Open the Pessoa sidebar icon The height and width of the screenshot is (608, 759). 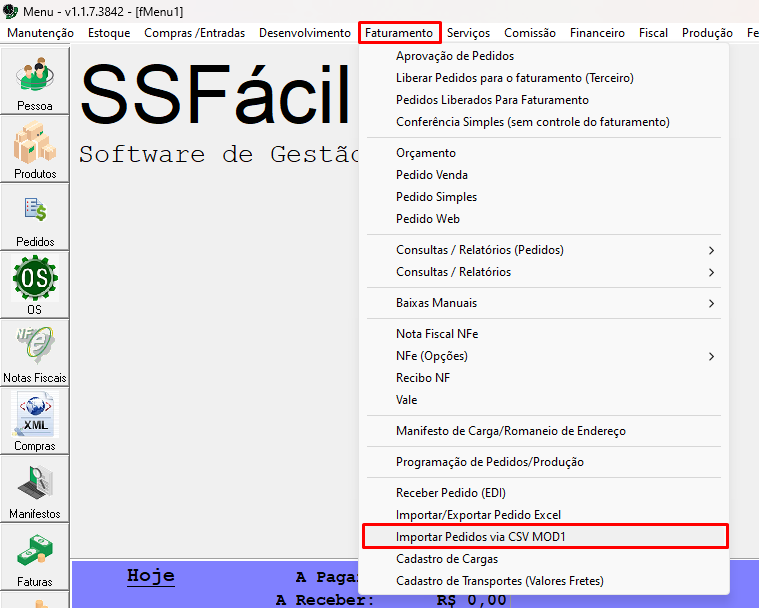tap(34, 81)
